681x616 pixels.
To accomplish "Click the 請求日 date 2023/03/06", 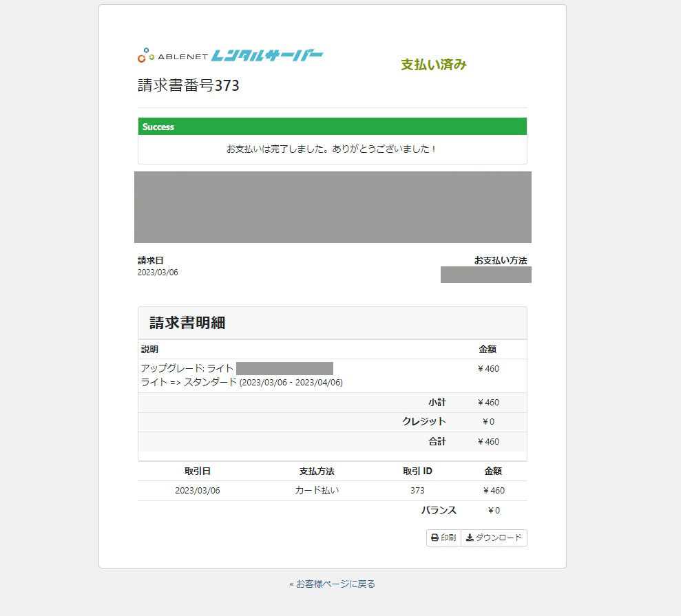I will tap(158, 273).
